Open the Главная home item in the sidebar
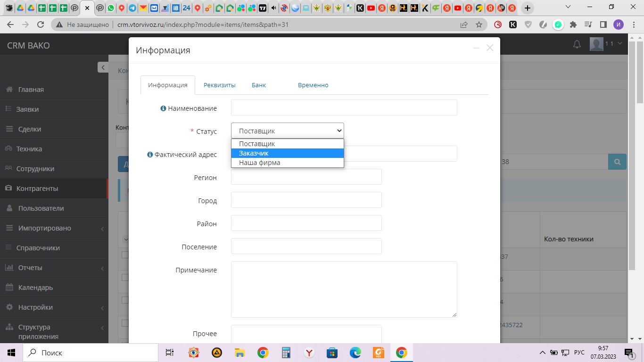 (x=31, y=90)
